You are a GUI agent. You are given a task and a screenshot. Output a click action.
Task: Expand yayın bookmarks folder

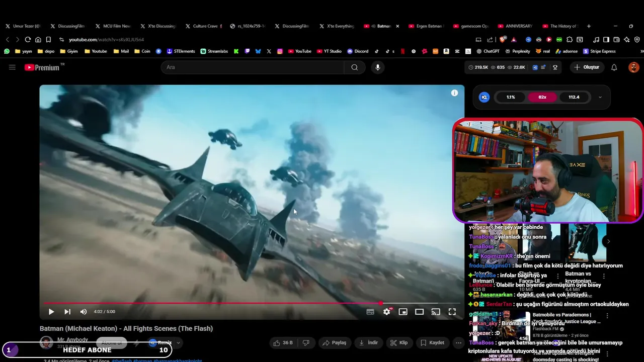[x=24, y=51]
